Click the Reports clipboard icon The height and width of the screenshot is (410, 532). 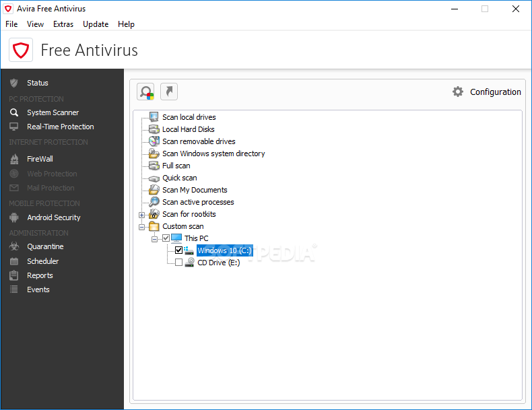point(14,275)
